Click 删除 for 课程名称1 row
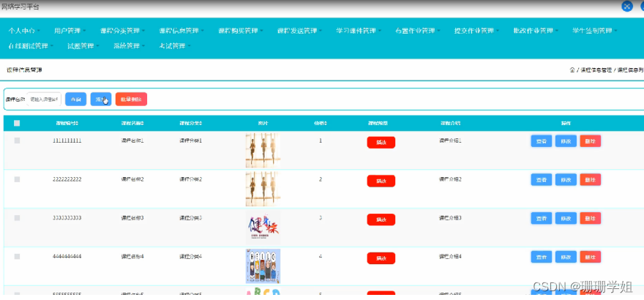The image size is (644, 300). (x=590, y=140)
